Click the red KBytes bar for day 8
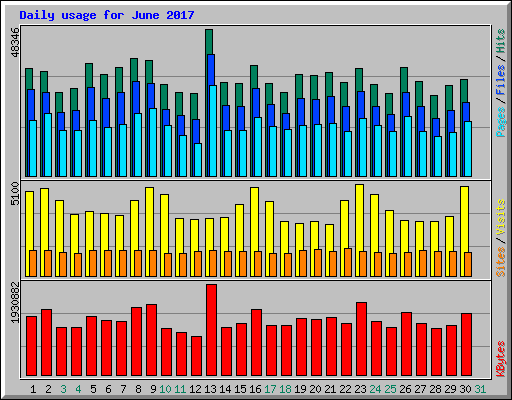 coord(136,341)
